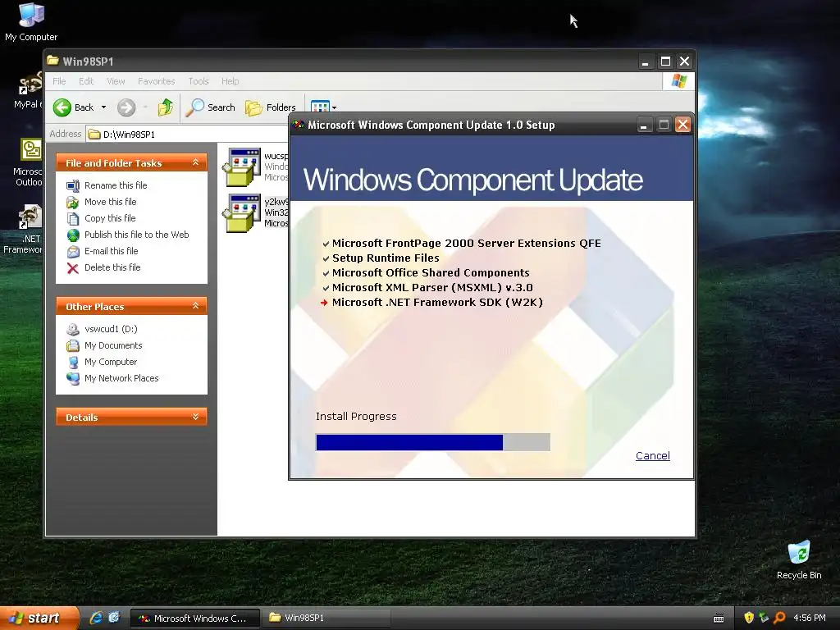Image resolution: width=840 pixels, height=630 pixels.
Task: Click the grayed Forward arrow icon
Action: pyautogui.click(x=126, y=107)
